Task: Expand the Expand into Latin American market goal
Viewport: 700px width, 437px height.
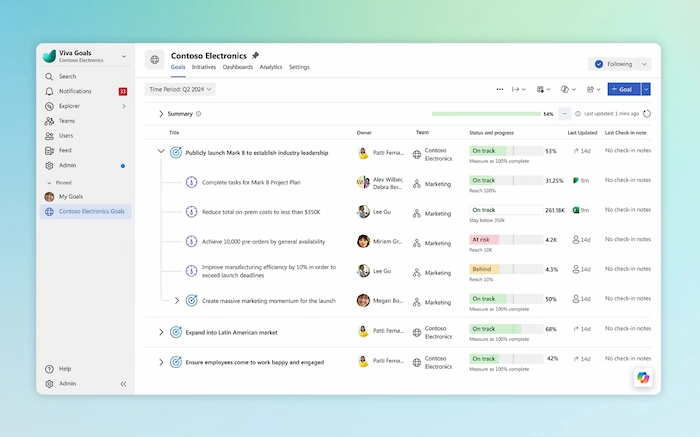Action: 161,332
